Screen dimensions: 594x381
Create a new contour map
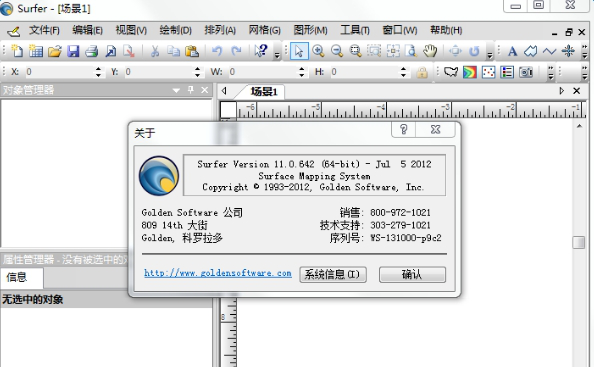point(470,72)
